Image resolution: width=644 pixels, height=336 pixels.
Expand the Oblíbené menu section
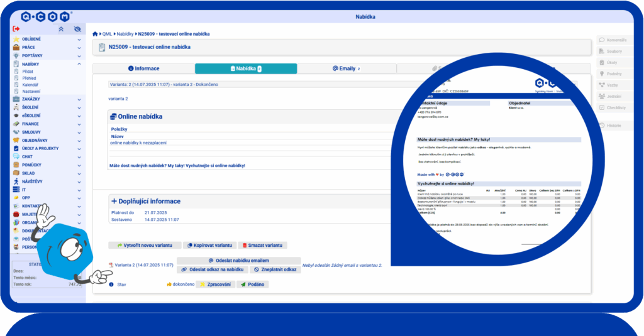click(79, 40)
